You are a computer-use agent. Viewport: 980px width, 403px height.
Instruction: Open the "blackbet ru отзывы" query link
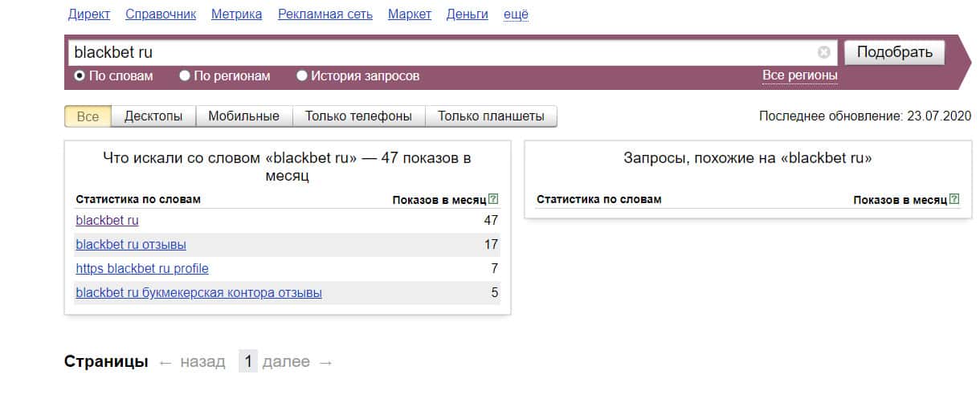coord(131,244)
